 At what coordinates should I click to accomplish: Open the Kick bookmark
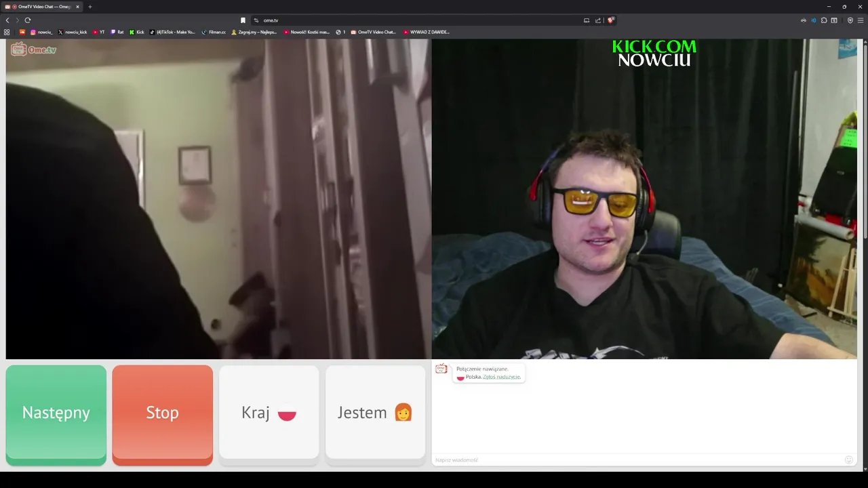(137, 32)
